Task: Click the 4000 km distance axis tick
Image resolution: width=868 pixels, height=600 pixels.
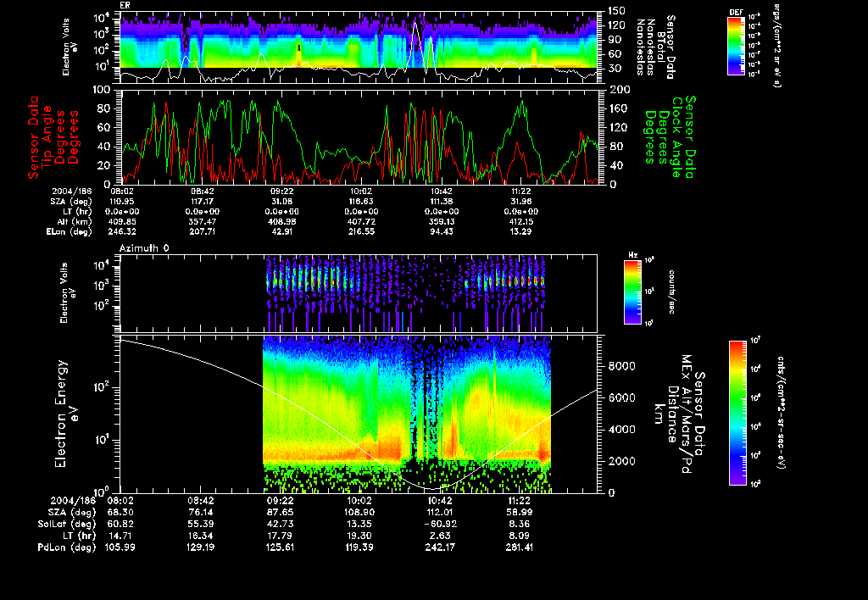Action: pyautogui.click(x=621, y=430)
